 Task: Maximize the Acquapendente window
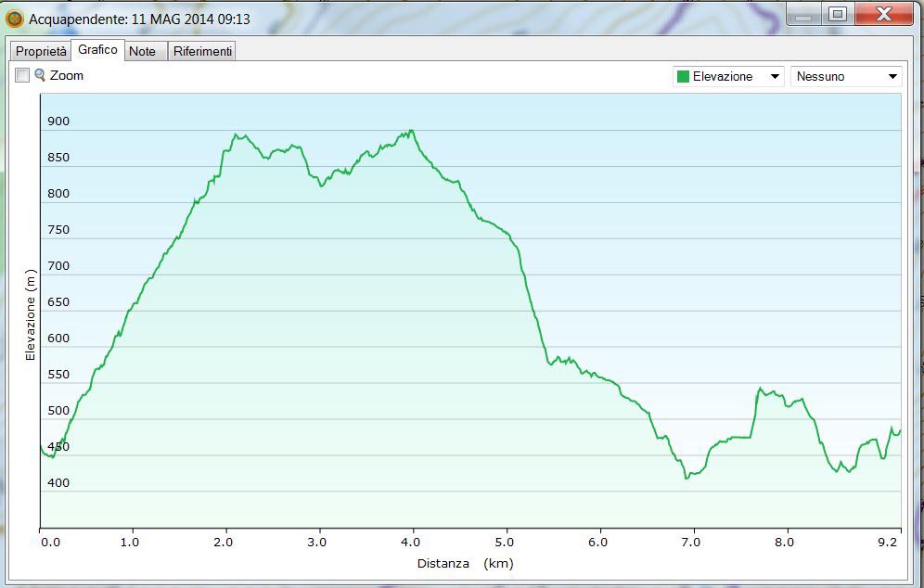coord(837,15)
